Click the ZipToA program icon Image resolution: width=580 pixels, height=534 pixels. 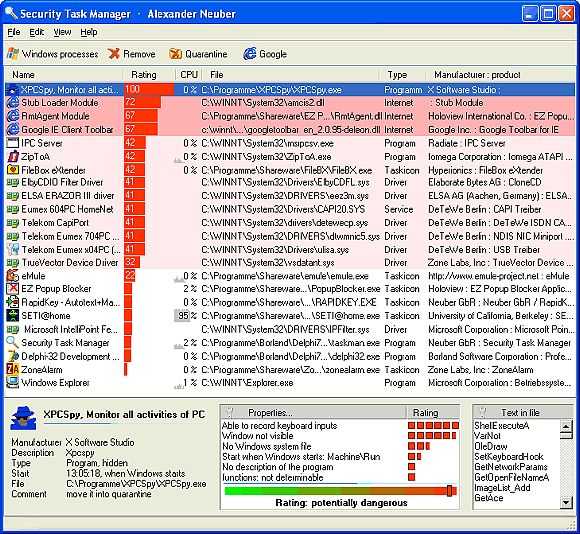tap(13, 156)
